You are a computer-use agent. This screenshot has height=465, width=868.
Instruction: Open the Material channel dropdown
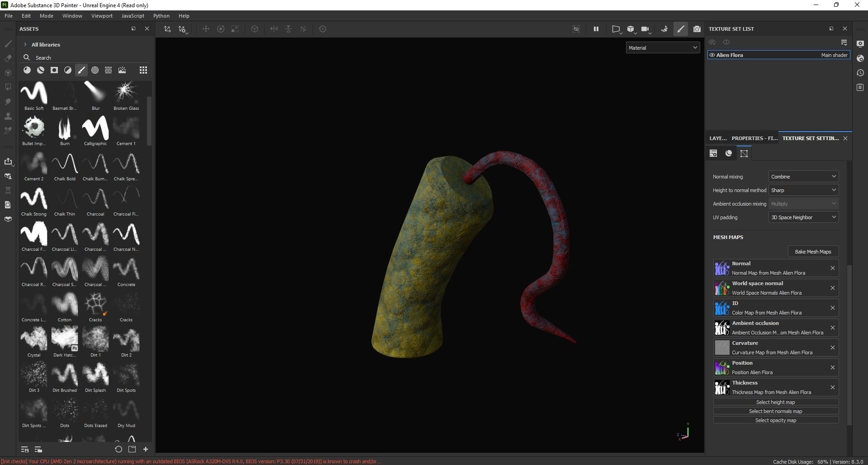663,47
